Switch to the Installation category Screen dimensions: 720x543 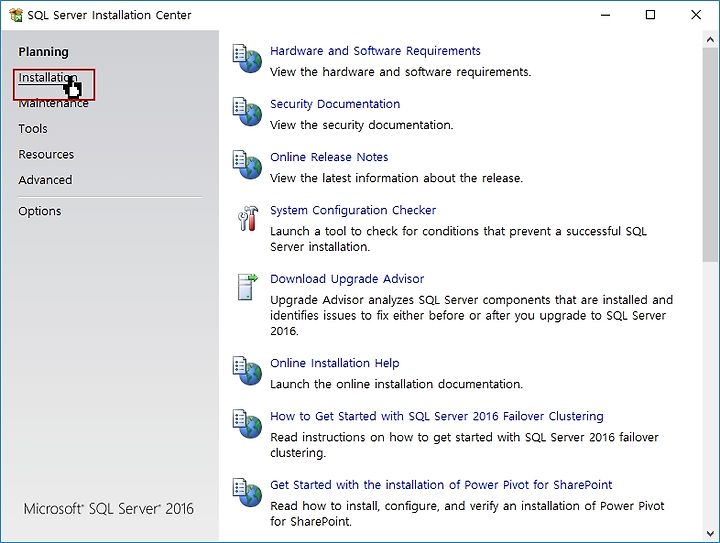tap(48, 78)
